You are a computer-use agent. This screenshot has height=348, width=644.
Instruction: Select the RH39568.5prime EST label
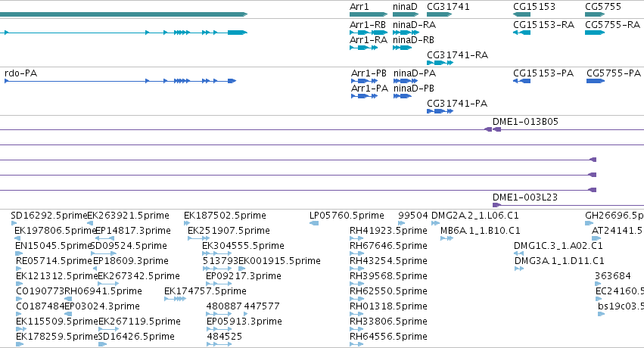[388, 276]
